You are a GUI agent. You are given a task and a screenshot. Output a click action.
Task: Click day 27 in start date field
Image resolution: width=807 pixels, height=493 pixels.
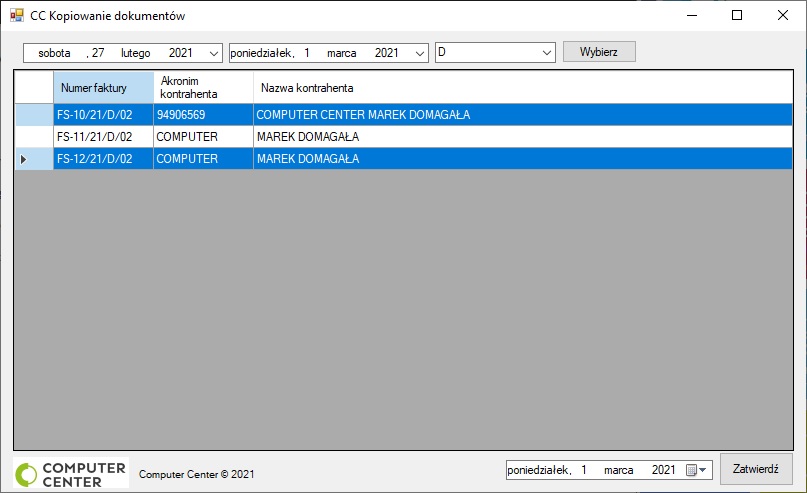[x=98, y=53]
